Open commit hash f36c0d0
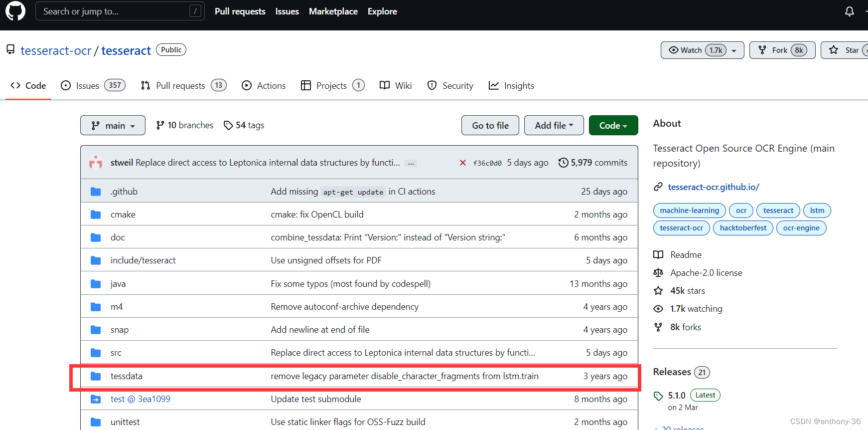 click(487, 163)
